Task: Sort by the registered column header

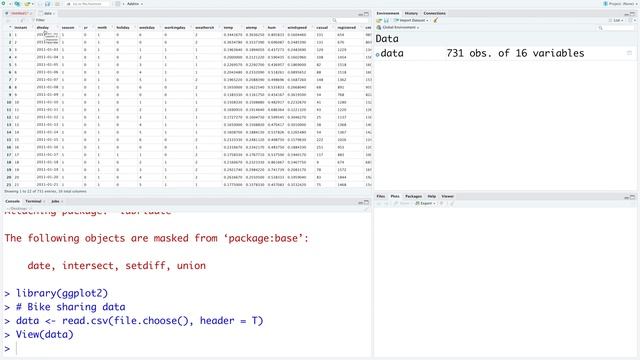Action: (x=347, y=27)
